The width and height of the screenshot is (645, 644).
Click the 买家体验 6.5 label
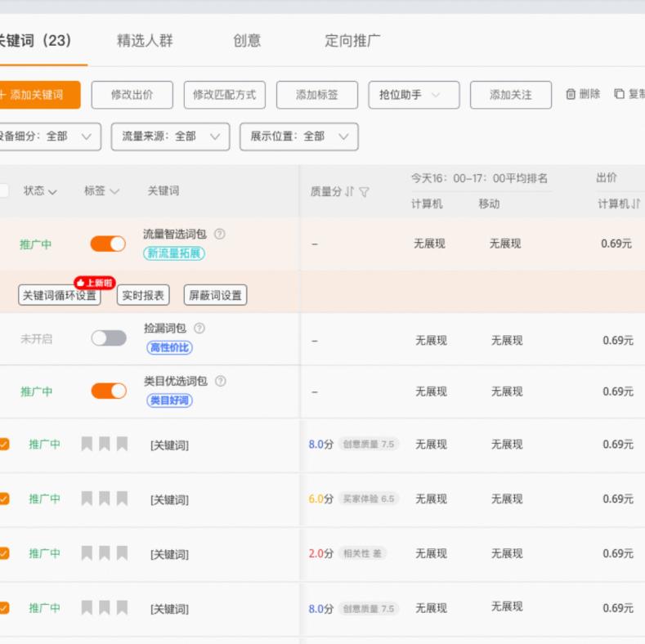[x=369, y=499]
